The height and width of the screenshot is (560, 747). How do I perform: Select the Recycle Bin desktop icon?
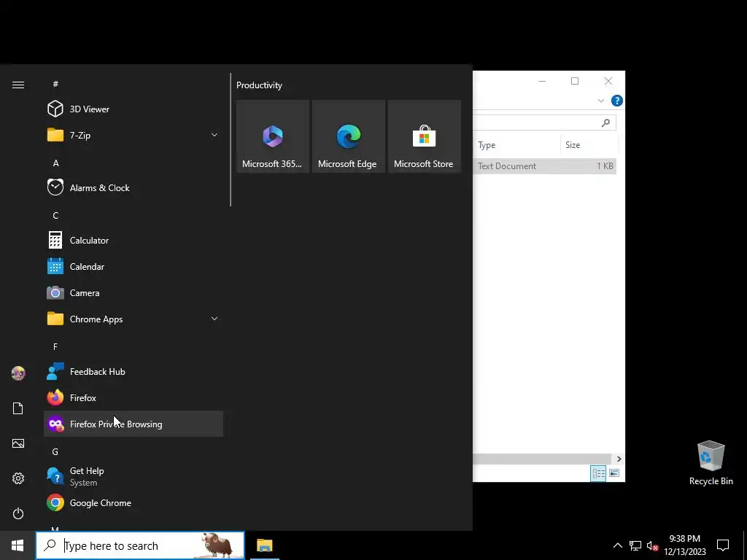coord(711,463)
